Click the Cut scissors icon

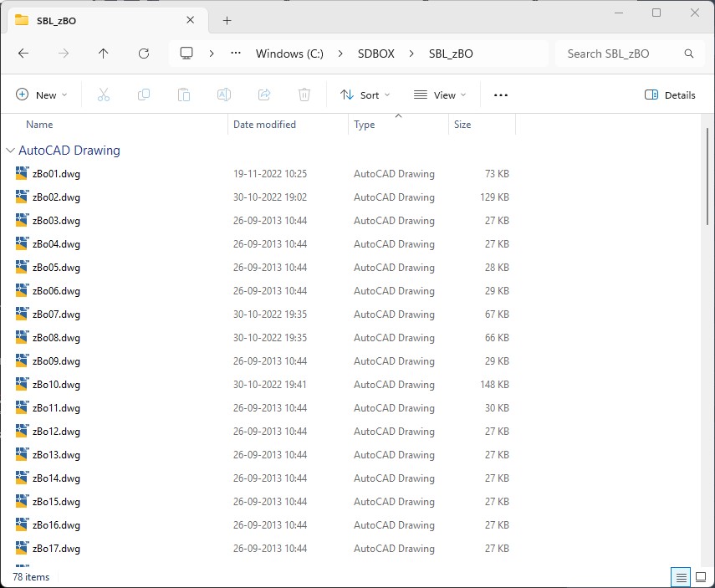[x=104, y=95]
